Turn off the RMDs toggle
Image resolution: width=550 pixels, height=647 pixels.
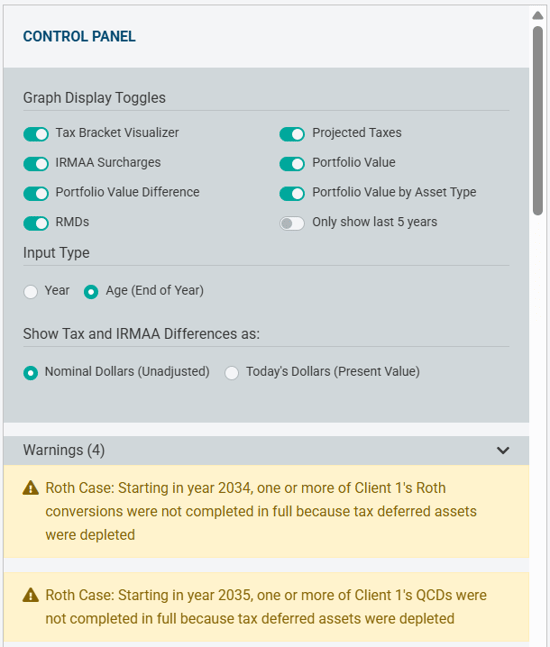(36, 223)
